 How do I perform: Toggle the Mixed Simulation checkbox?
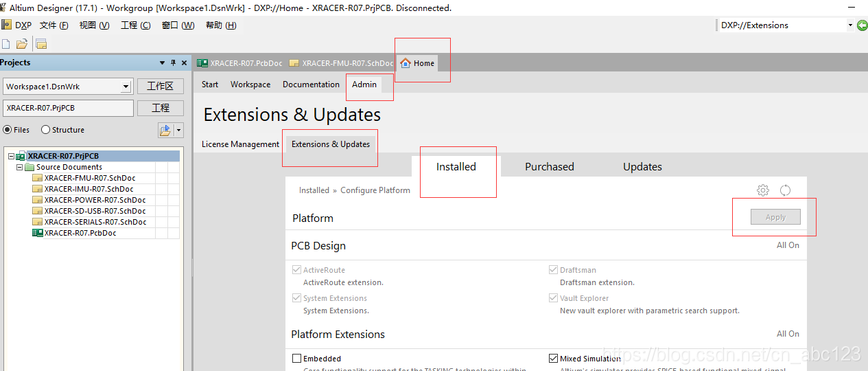[x=554, y=359]
